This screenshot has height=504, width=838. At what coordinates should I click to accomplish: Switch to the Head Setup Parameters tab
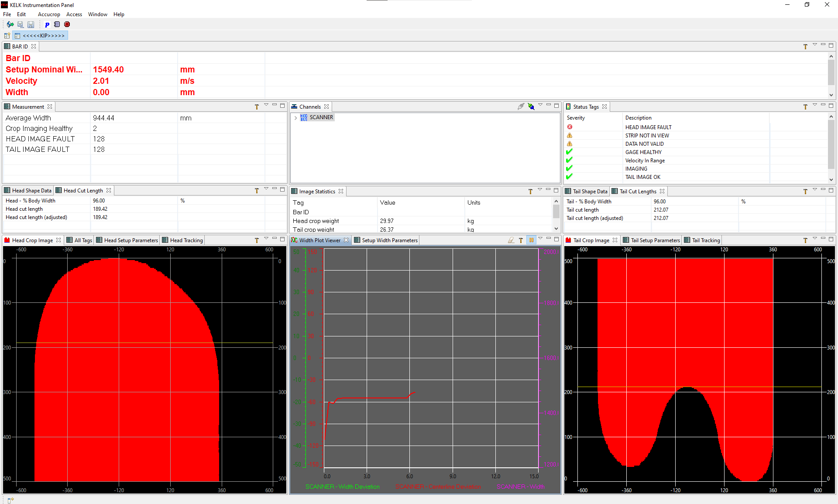(x=127, y=240)
